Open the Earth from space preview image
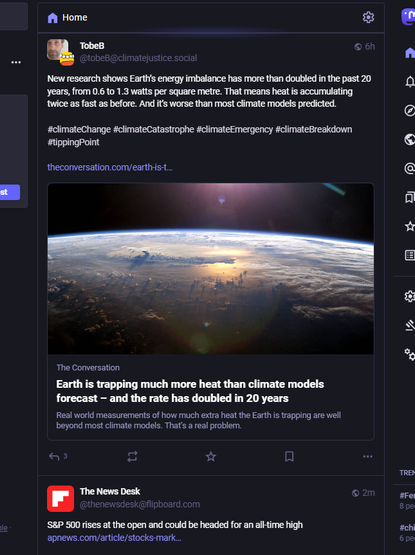Image resolution: width=415 pixels, height=555 pixels. coord(211,269)
